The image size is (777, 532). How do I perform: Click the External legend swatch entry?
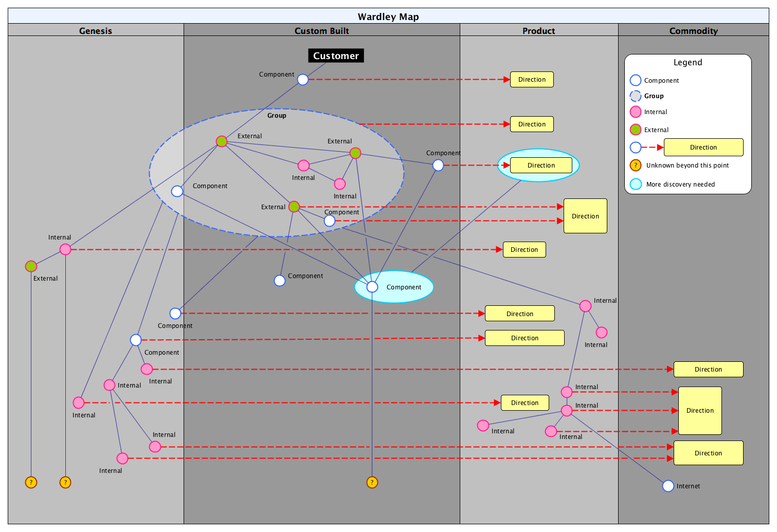[636, 130]
